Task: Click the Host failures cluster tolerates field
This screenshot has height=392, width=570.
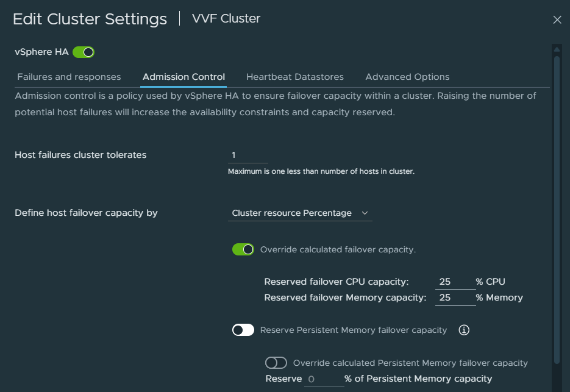Action: click(x=248, y=155)
